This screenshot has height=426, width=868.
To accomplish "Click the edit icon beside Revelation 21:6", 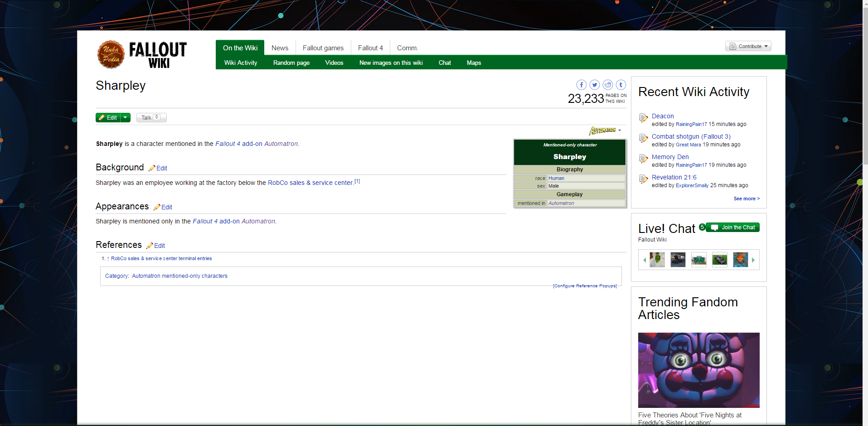I will (x=644, y=179).
